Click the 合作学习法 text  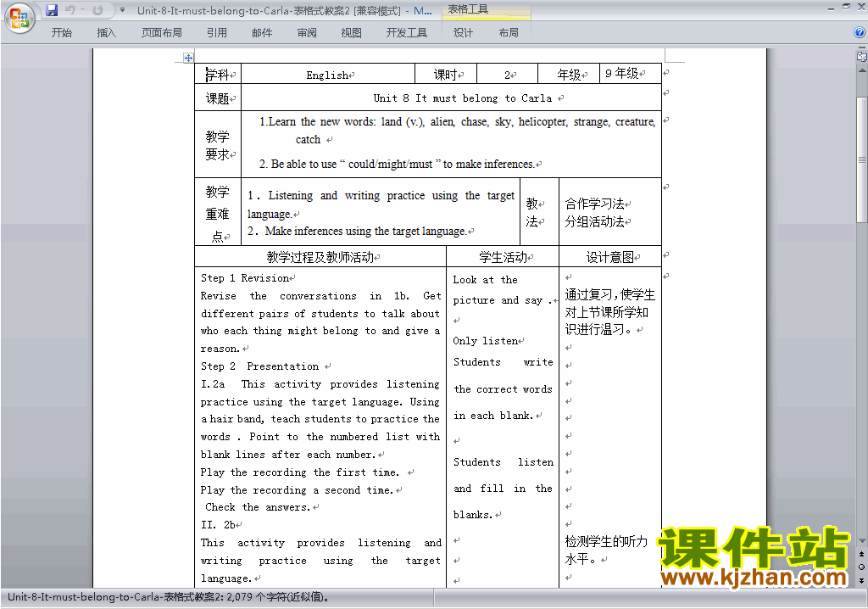pyautogui.click(x=595, y=204)
